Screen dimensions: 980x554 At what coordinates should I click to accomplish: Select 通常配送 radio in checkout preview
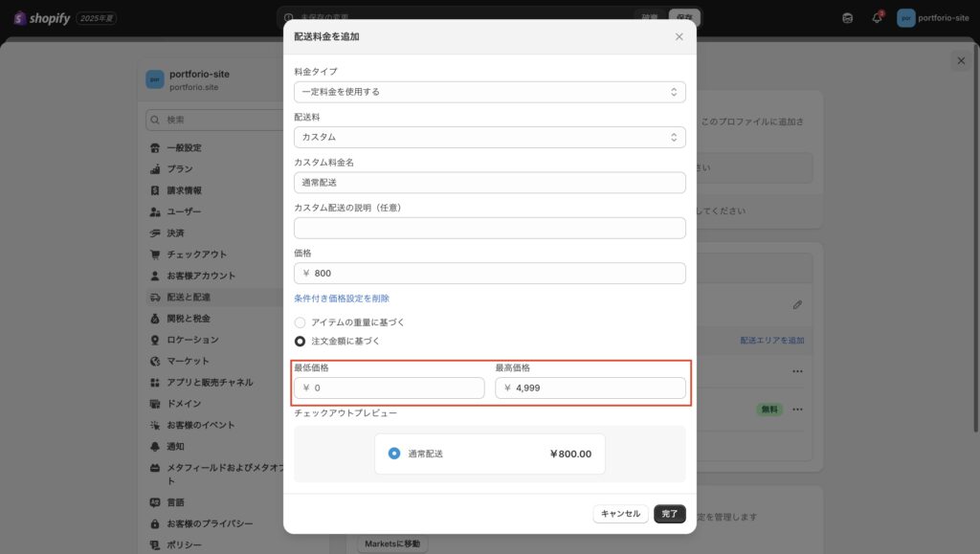(x=394, y=454)
